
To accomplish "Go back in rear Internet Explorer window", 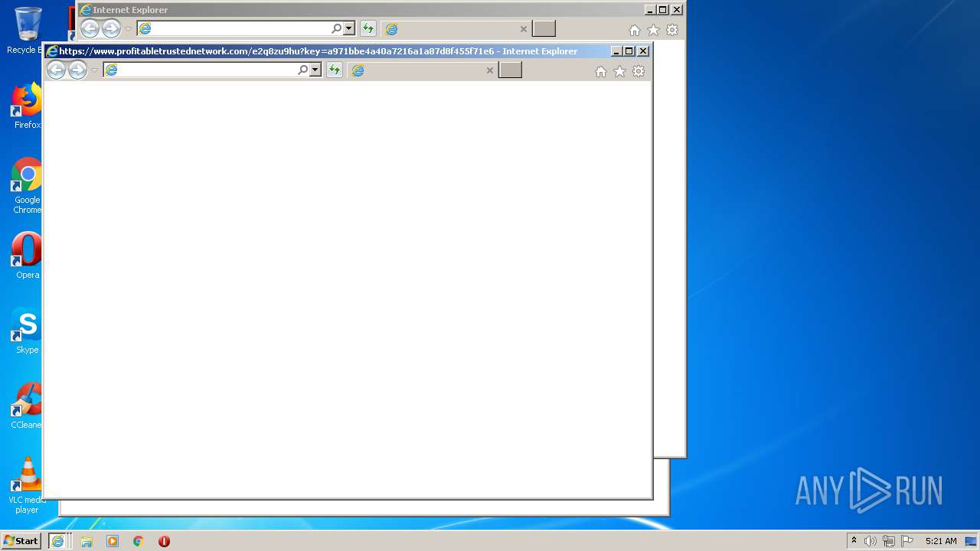I will (x=90, y=29).
